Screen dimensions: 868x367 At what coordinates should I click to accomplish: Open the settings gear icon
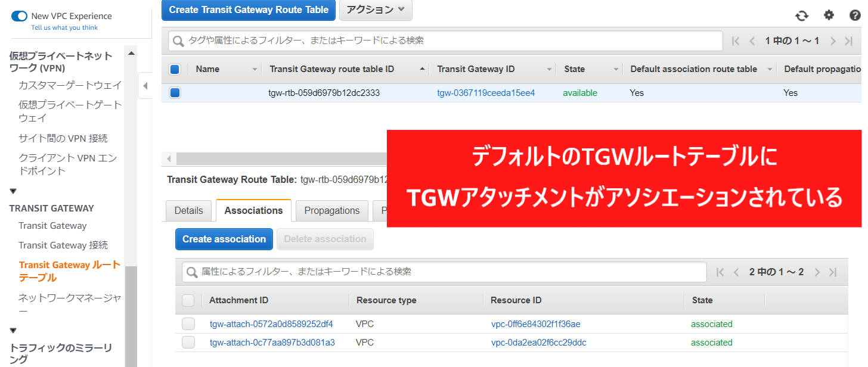[829, 15]
